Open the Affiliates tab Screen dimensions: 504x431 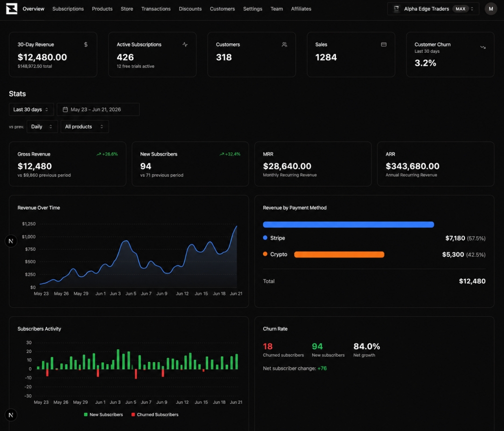301,9
